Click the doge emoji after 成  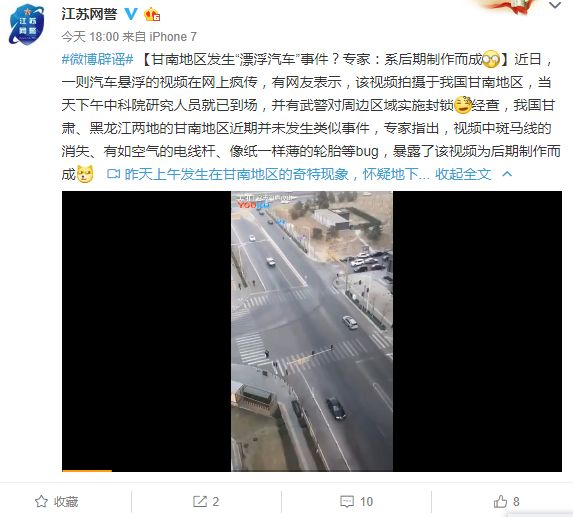pyautogui.click(x=85, y=174)
